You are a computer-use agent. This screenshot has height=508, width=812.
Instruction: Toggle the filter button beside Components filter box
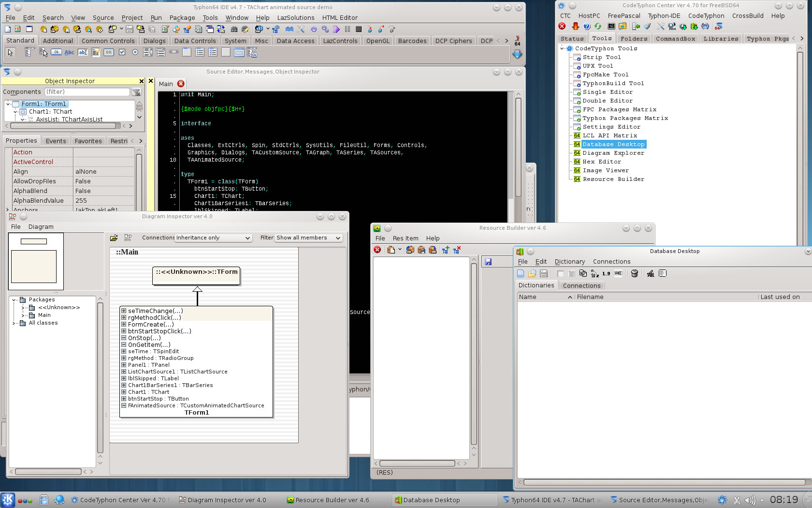[x=137, y=92]
